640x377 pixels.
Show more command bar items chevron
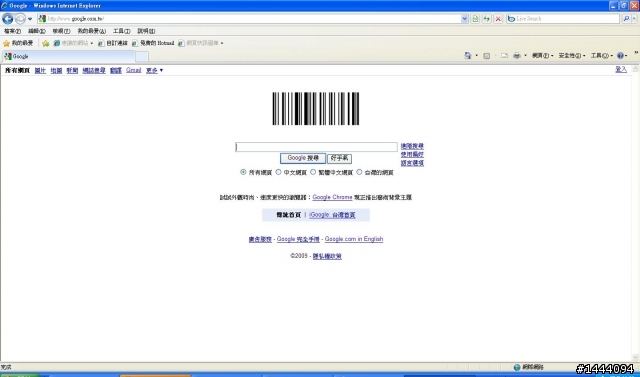click(636, 53)
